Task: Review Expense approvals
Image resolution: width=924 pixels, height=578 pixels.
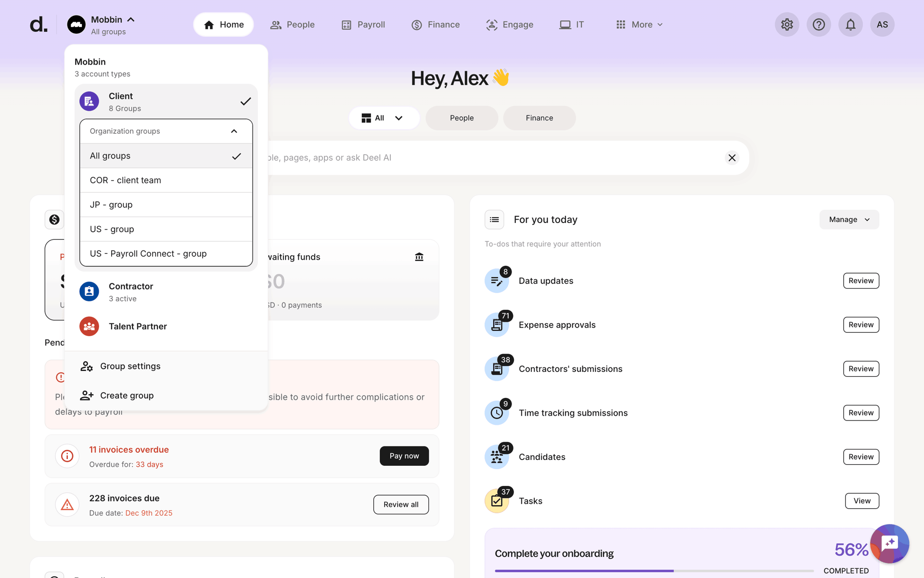Action: pyautogui.click(x=861, y=325)
